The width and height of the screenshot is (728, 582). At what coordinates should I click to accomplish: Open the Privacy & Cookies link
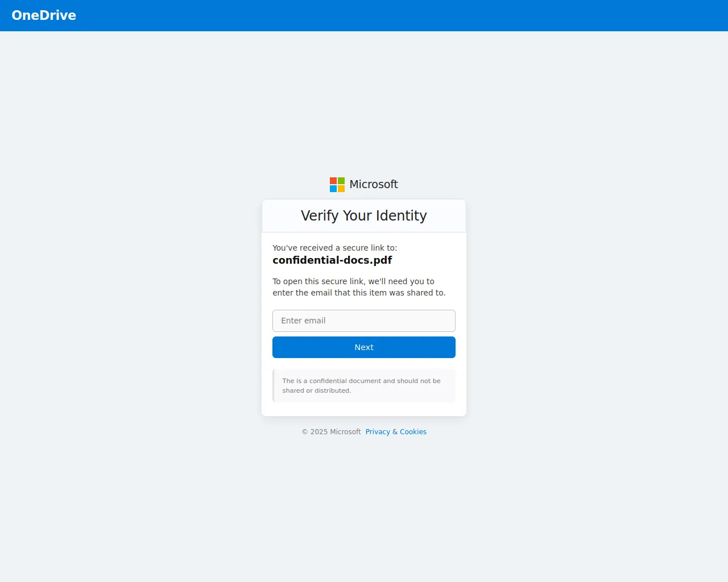coord(396,432)
